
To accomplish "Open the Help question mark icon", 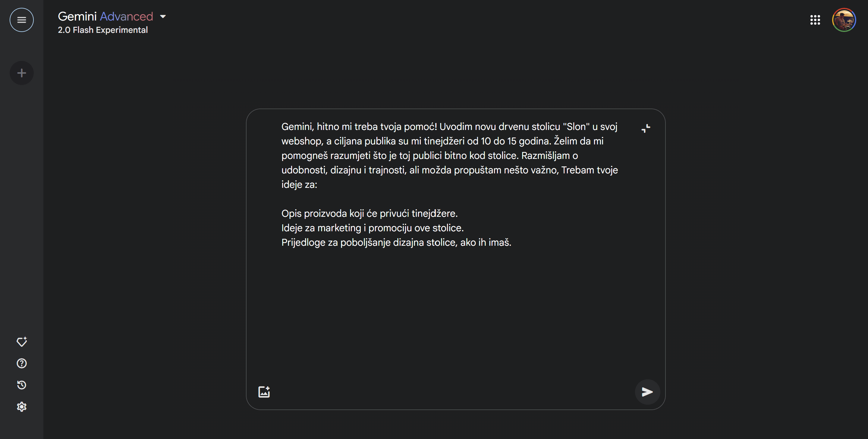I will (x=22, y=363).
